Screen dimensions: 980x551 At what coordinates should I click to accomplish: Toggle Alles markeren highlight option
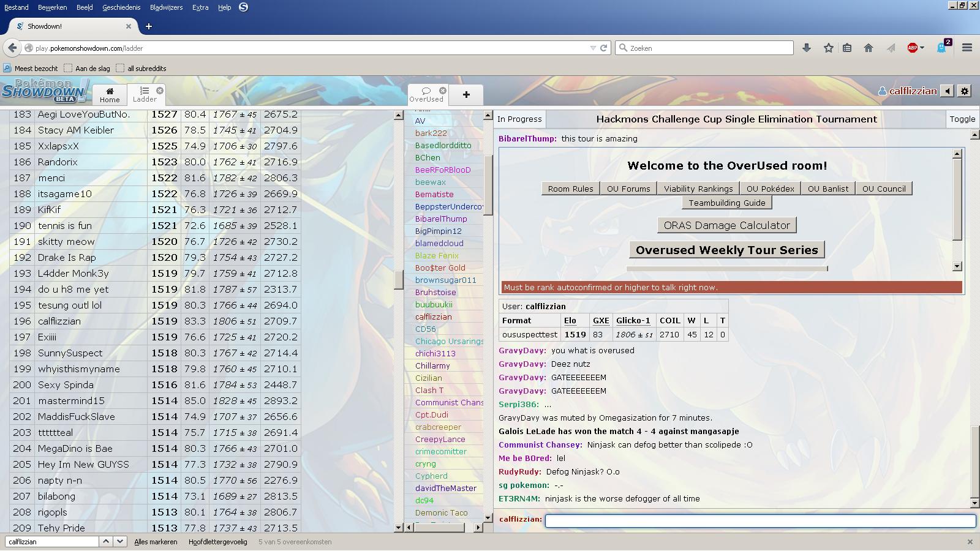pyautogui.click(x=156, y=542)
